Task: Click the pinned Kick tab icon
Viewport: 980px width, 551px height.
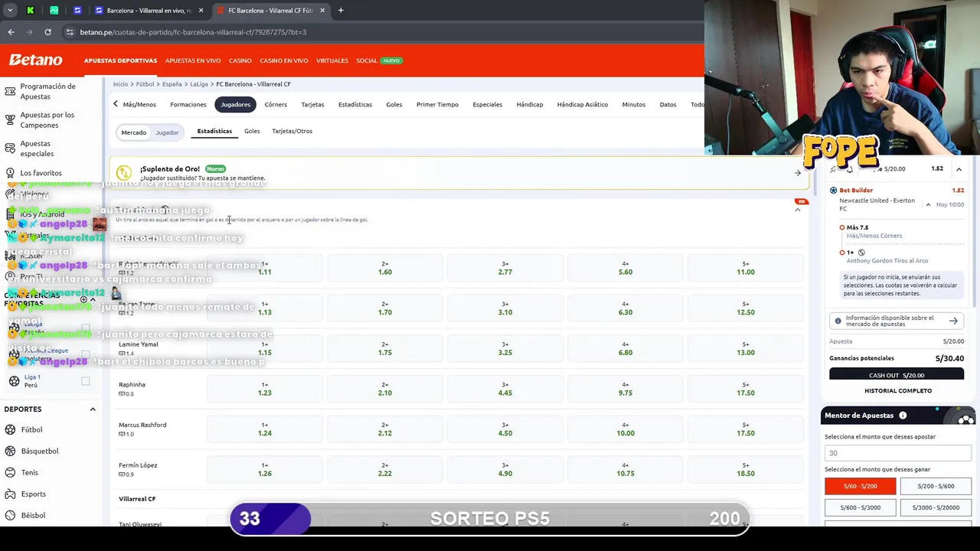Action: (x=30, y=11)
